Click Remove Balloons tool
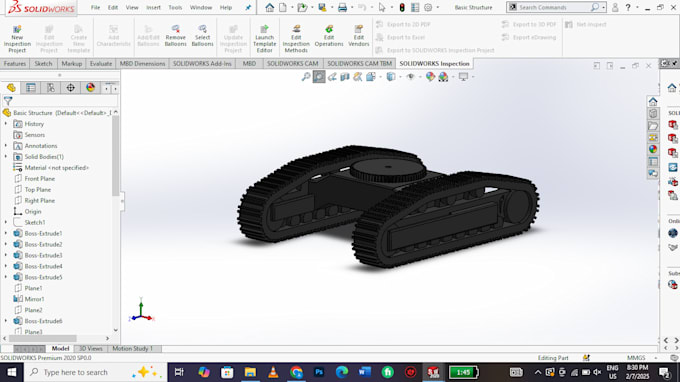Viewport: 680px width, 382px height. tap(175, 36)
